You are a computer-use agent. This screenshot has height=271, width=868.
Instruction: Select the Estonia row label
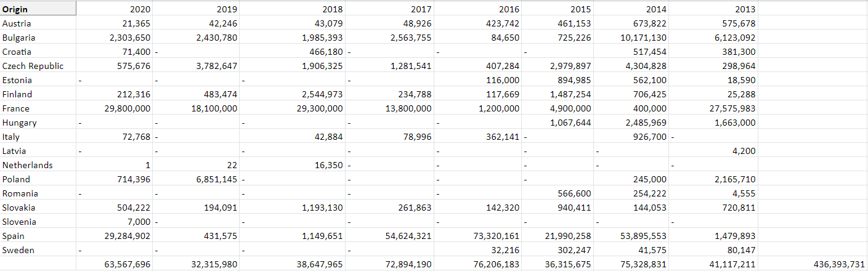point(38,80)
